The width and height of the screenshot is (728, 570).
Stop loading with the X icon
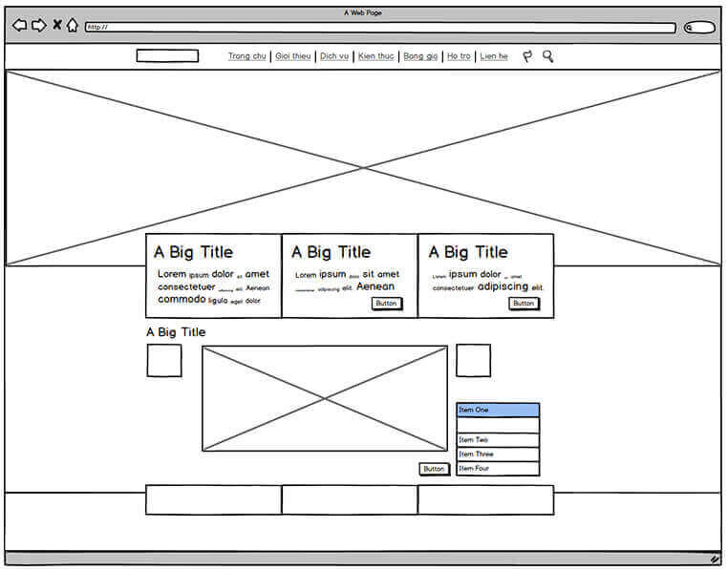pyautogui.click(x=57, y=24)
